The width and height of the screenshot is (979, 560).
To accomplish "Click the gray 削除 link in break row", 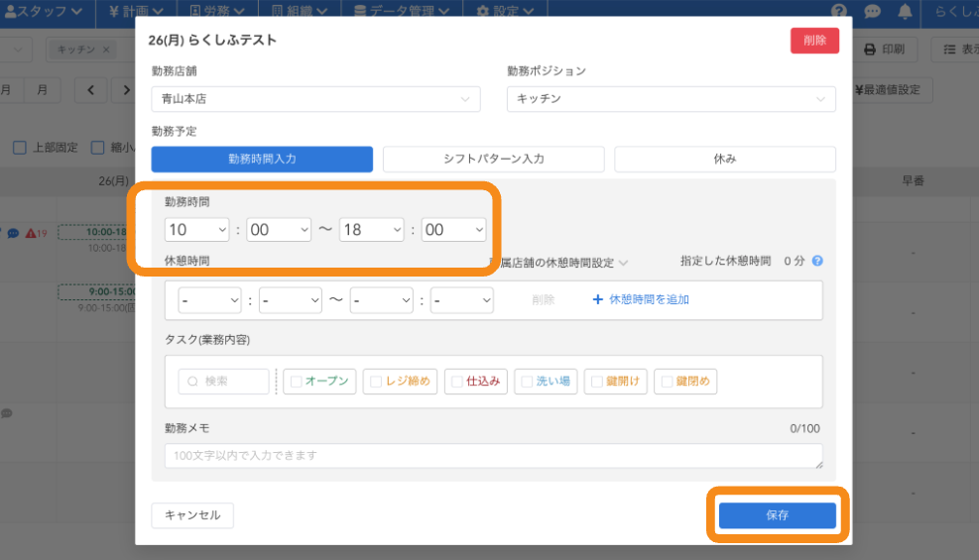I will point(544,300).
